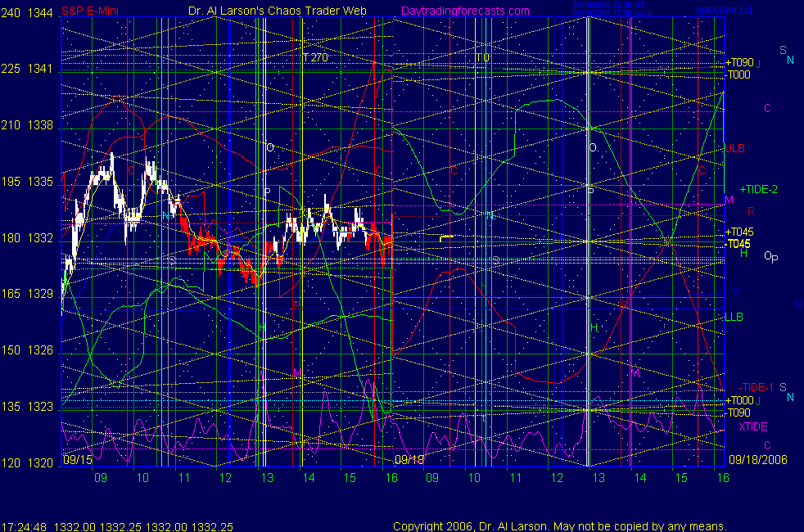Image resolution: width=804 pixels, height=532 pixels.
Task: Select the +T045 line label
Action: click(x=739, y=232)
